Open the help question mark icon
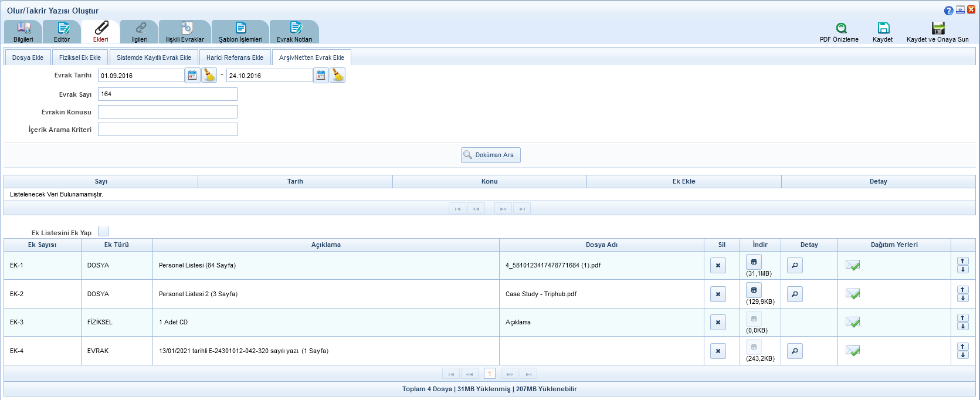Screen dimensions: 980x400 [x=948, y=11]
